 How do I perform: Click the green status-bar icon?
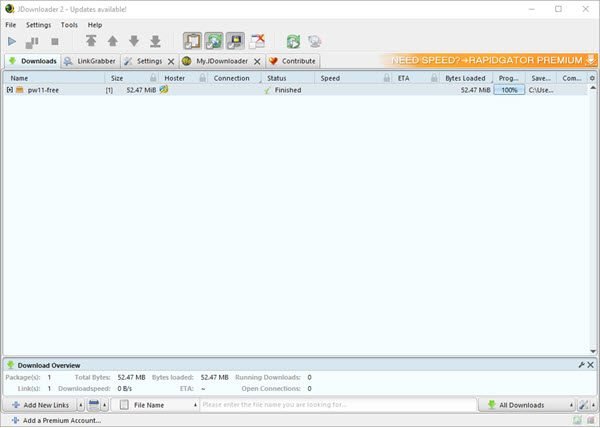tap(577, 421)
